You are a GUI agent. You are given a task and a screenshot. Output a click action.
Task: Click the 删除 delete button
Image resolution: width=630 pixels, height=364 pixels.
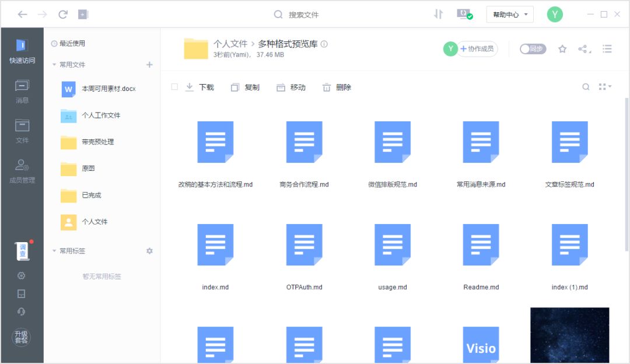(x=337, y=87)
